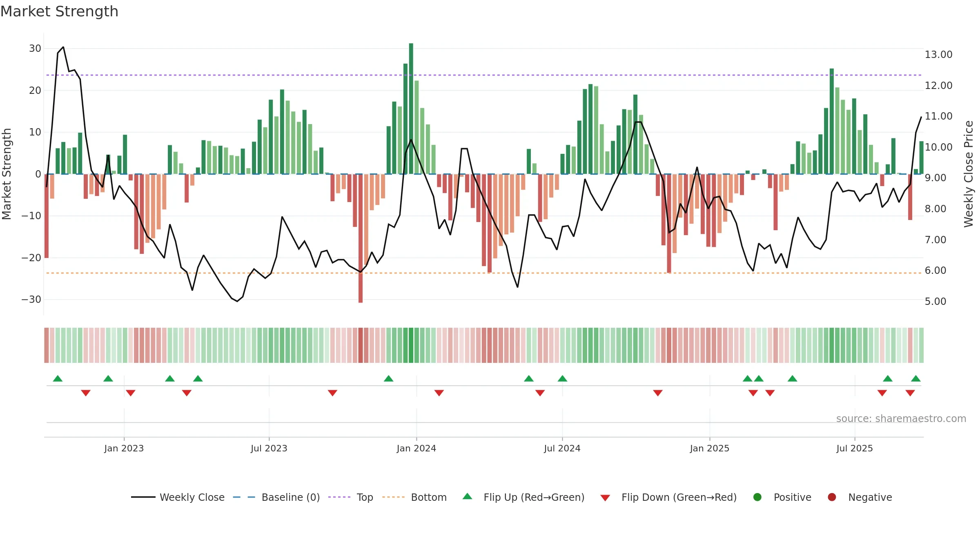Image resolution: width=980 pixels, height=551 pixels.
Task: Click the red Negative circle in legend
Action: (832, 497)
